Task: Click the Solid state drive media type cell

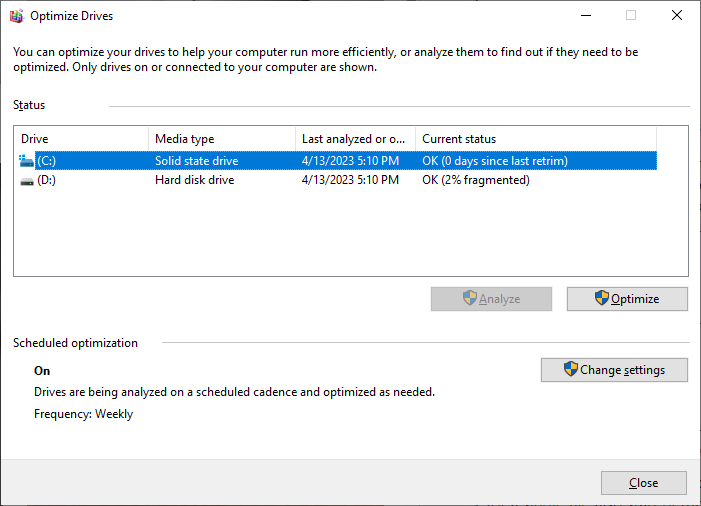Action: point(197,161)
